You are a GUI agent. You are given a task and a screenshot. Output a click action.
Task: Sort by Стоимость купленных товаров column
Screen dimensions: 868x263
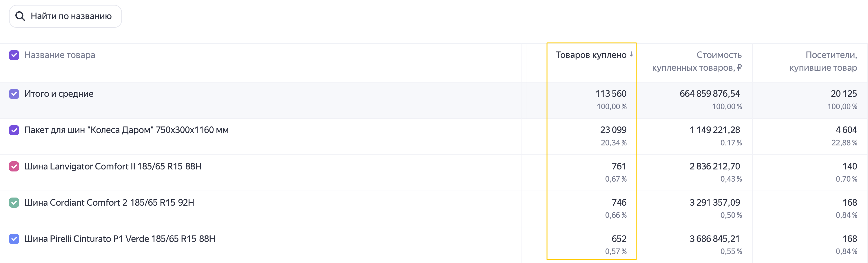pyautogui.click(x=697, y=61)
